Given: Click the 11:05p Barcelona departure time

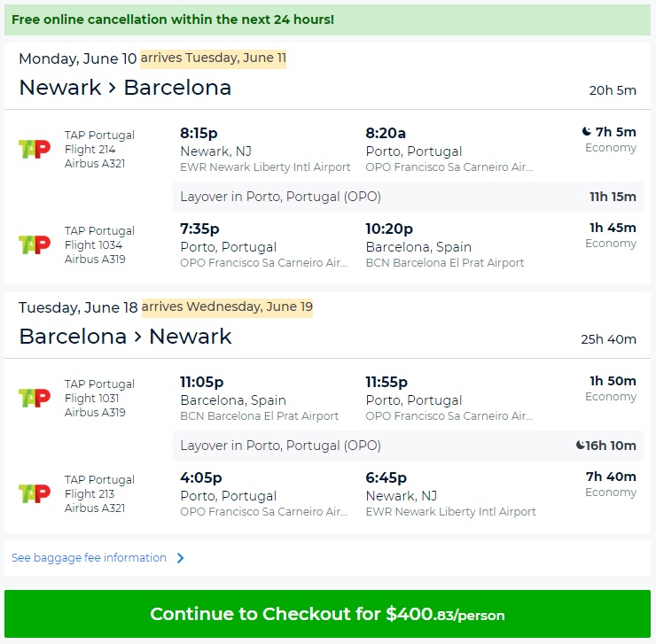Looking at the screenshot, I should (201, 382).
